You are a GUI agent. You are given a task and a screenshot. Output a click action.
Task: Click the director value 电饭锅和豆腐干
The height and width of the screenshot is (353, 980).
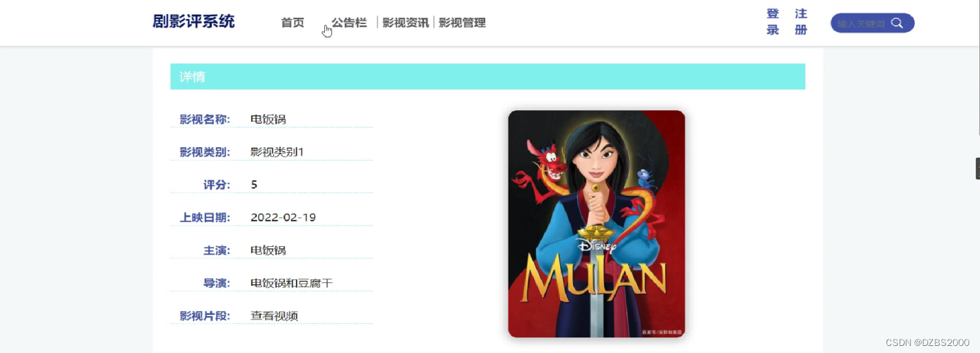tap(292, 283)
